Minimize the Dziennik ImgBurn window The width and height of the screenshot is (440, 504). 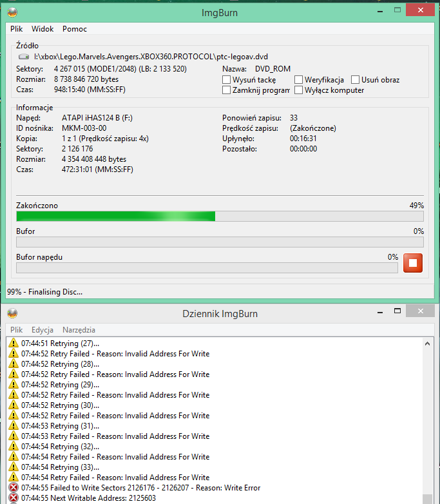[380, 312]
